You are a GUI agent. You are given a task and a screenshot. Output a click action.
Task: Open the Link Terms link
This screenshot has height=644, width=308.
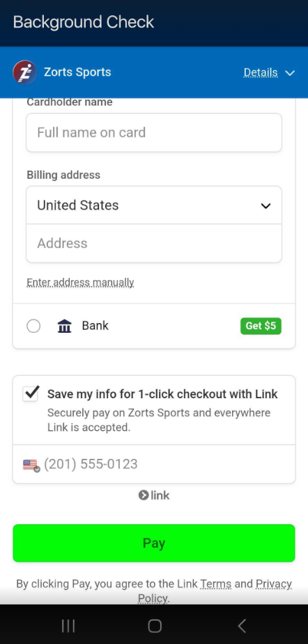(x=216, y=583)
